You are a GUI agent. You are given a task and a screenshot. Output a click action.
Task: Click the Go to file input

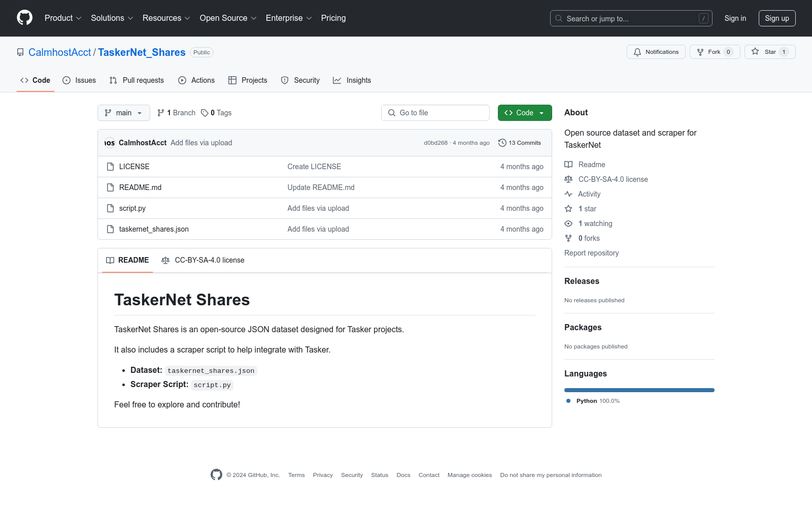tap(435, 113)
